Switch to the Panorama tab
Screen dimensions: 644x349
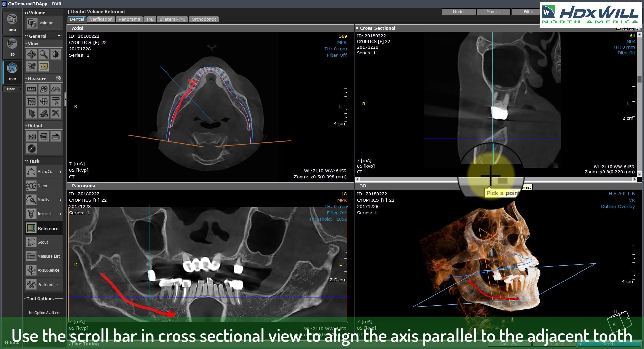pos(129,19)
